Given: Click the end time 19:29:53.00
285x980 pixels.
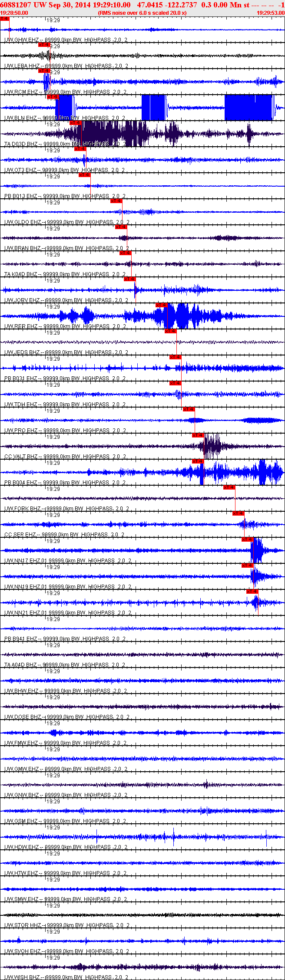Looking at the screenshot, I should pos(271,13).
